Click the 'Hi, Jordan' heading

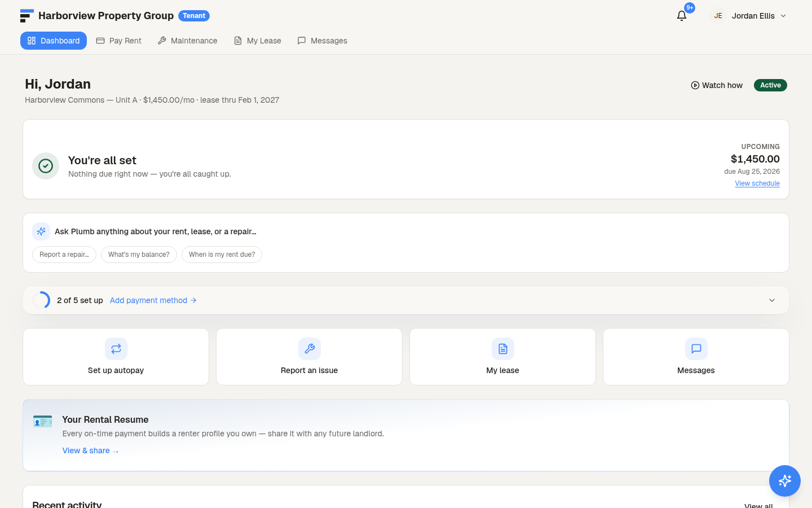[58, 84]
